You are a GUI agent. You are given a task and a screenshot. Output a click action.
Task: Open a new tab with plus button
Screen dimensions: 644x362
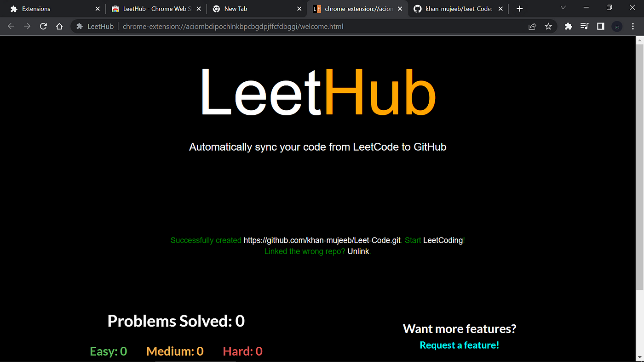[x=519, y=9]
